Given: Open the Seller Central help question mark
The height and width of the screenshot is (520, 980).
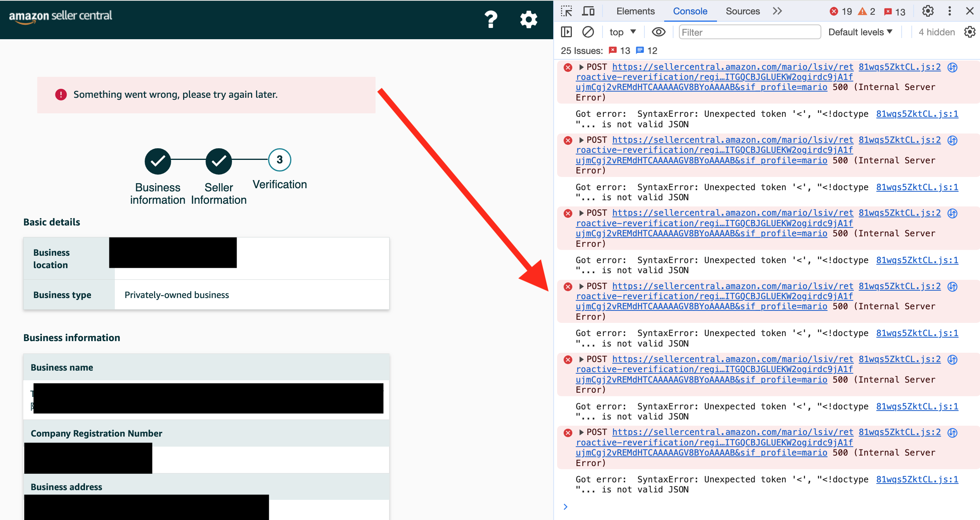Looking at the screenshot, I should pos(491,19).
